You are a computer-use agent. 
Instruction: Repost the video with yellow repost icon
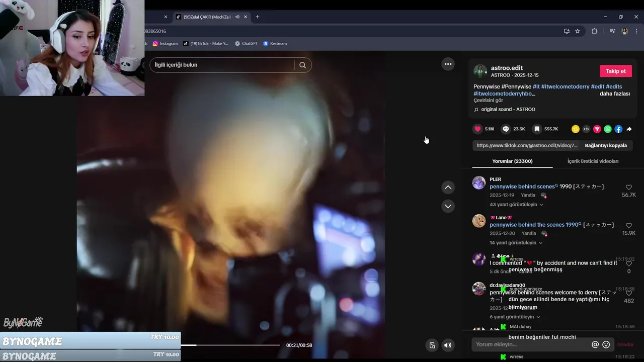point(576,129)
